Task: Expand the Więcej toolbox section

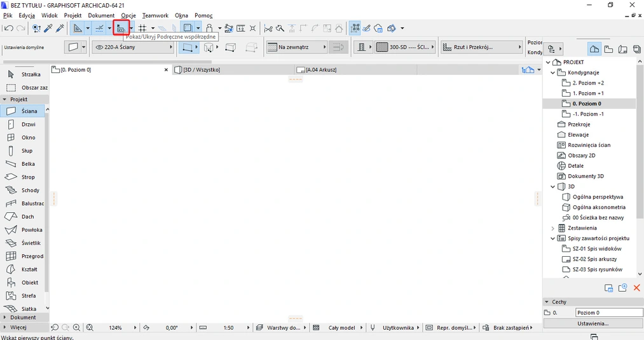Action: [25, 327]
